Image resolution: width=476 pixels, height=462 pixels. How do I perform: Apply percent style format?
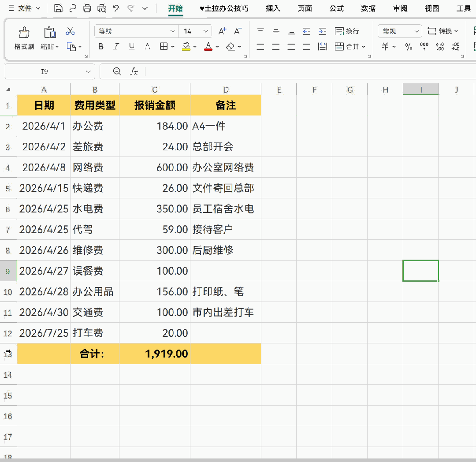click(x=409, y=46)
